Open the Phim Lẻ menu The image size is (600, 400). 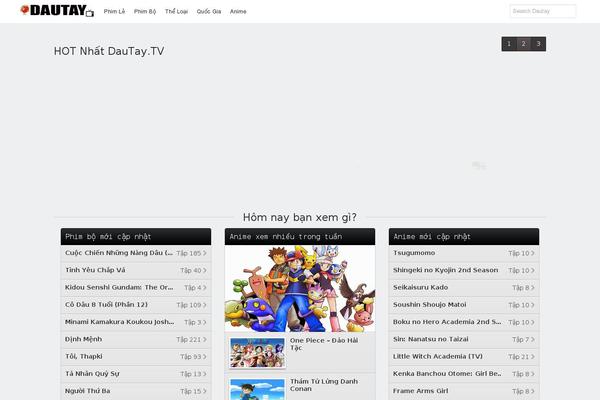pyautogui.click(x=114, y=11)
